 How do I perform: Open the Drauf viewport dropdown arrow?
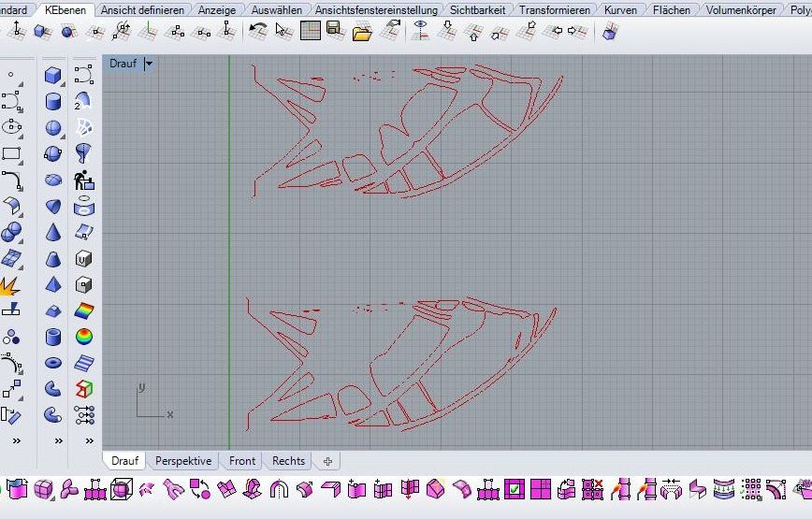(149, 64)
